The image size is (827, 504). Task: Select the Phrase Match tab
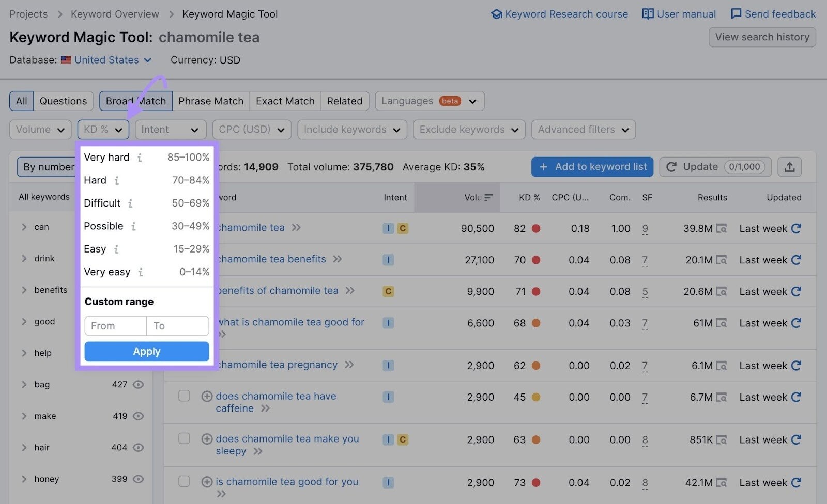211,101
